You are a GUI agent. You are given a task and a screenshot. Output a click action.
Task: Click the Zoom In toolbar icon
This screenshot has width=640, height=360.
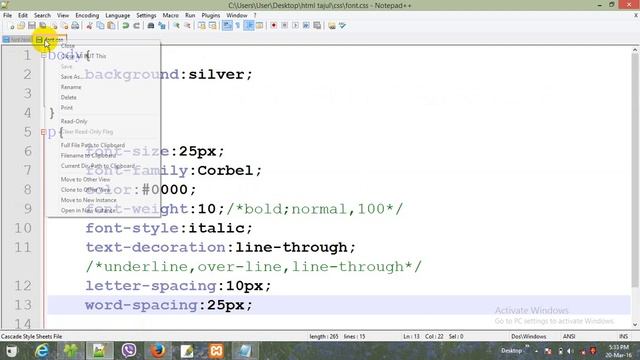176,26
